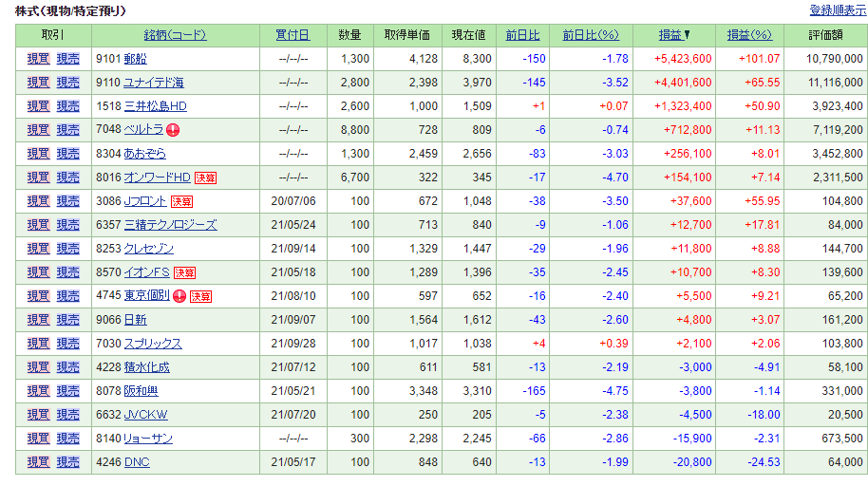
Task: Open stock ユナイテド海 details
Action: (x=153, y=83)
